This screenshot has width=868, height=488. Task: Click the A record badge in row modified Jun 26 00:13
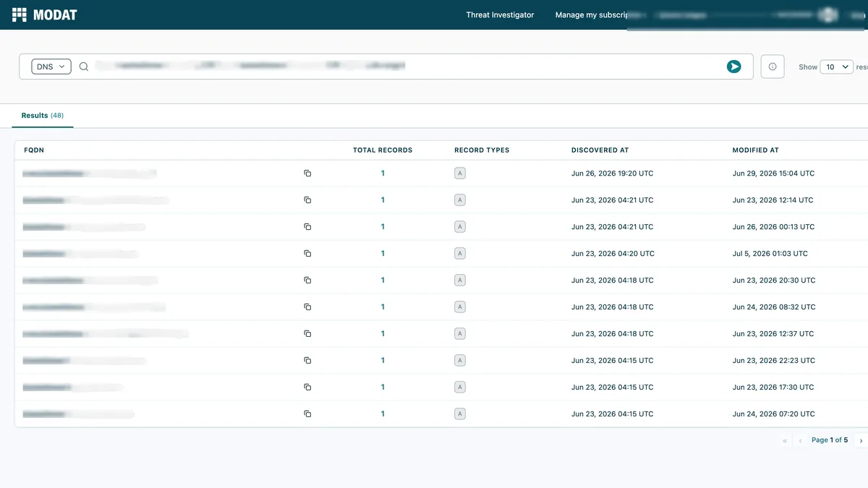[459, 227]
